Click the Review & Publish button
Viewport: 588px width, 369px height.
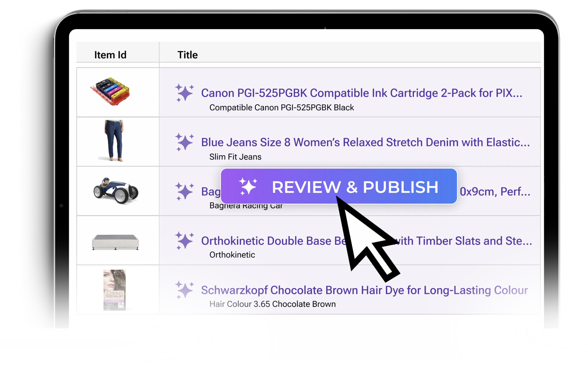[339, 186]
